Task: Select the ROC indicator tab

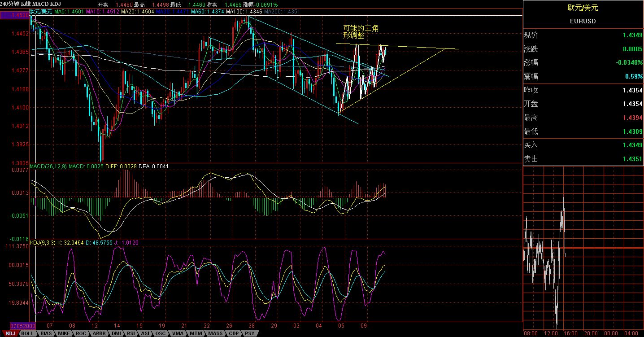Action: tap(80, 334)
